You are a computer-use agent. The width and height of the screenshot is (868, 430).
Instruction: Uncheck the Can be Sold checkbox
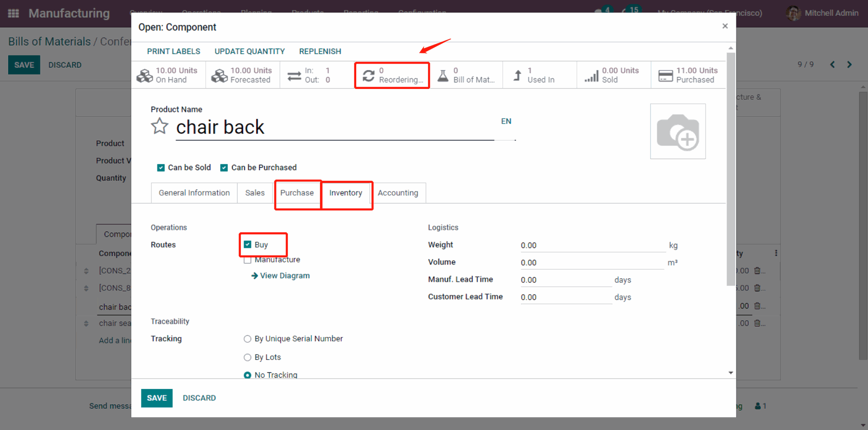(x=161, y=168)
